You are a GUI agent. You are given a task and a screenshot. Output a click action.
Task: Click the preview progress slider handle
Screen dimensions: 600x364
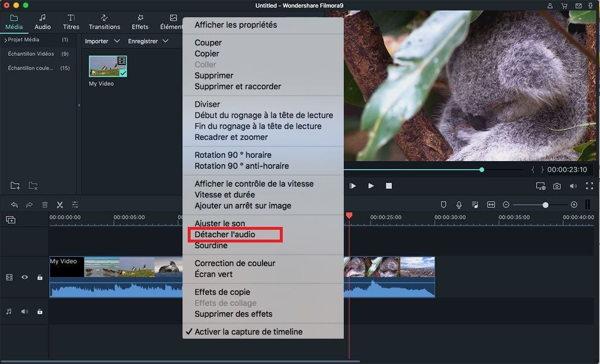[x=482, y=169]
